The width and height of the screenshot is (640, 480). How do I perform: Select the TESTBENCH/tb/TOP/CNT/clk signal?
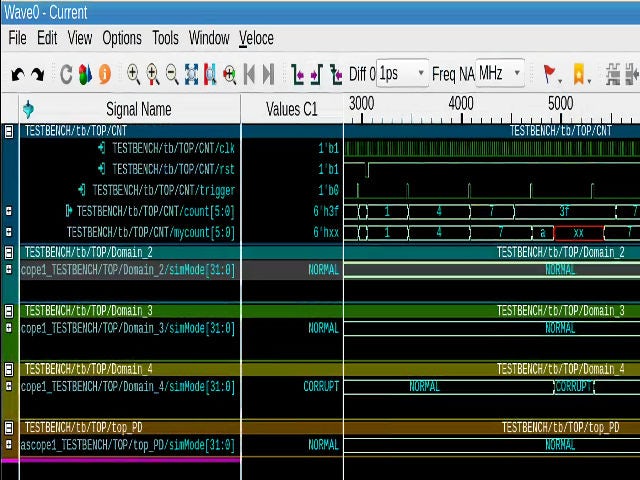click(173, 148)
